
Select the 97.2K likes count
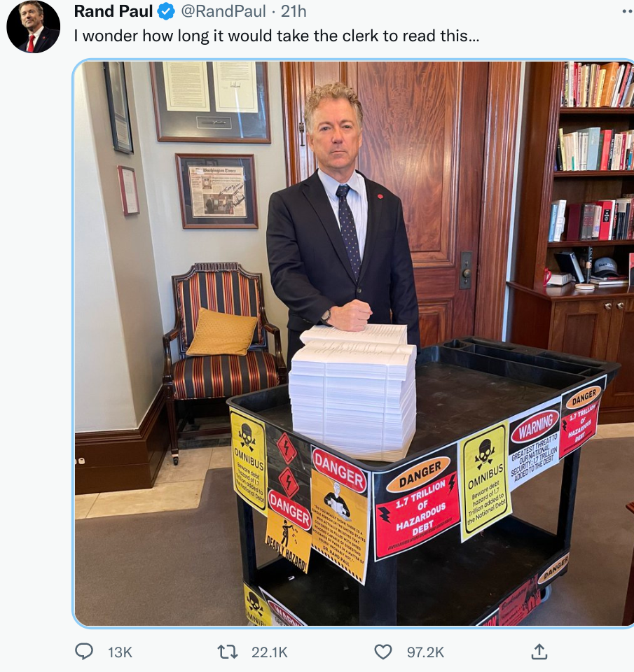425,652
